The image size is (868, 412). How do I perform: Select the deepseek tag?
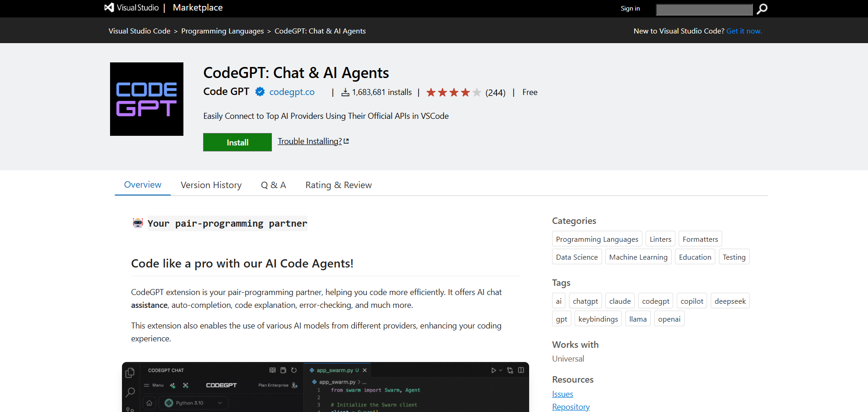click(730, 301)
